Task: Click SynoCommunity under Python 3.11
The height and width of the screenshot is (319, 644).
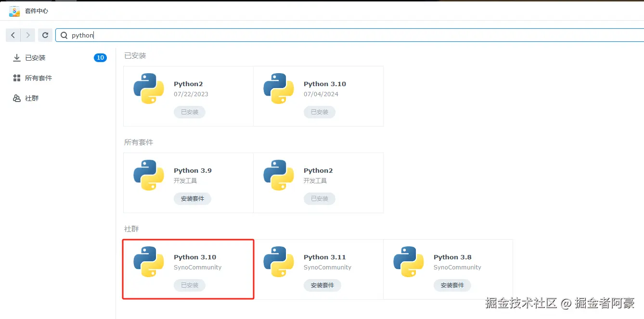Action: coord(327,268)
